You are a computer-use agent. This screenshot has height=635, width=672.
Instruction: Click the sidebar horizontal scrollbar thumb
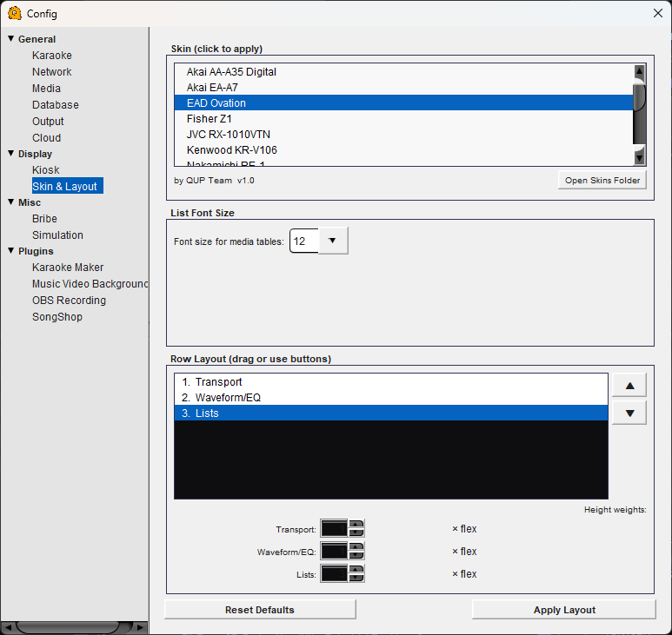point(69,627)
